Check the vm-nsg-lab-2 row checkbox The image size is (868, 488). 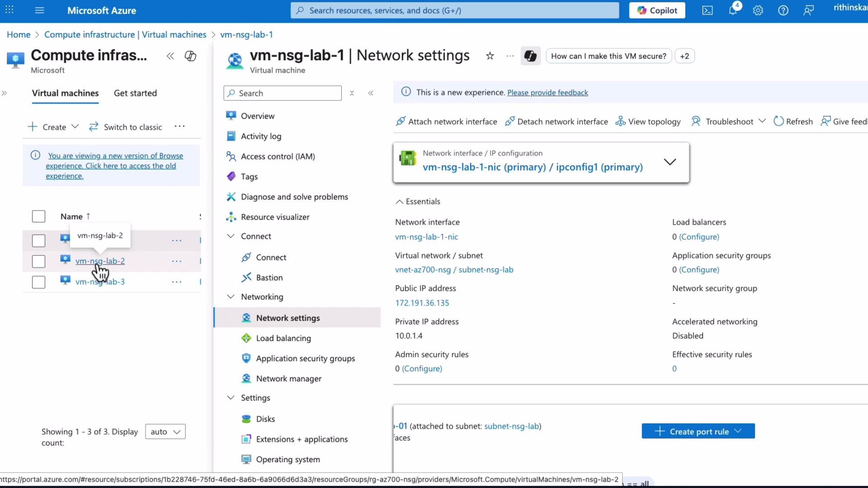pyautogui.click(x=38, y=262)
